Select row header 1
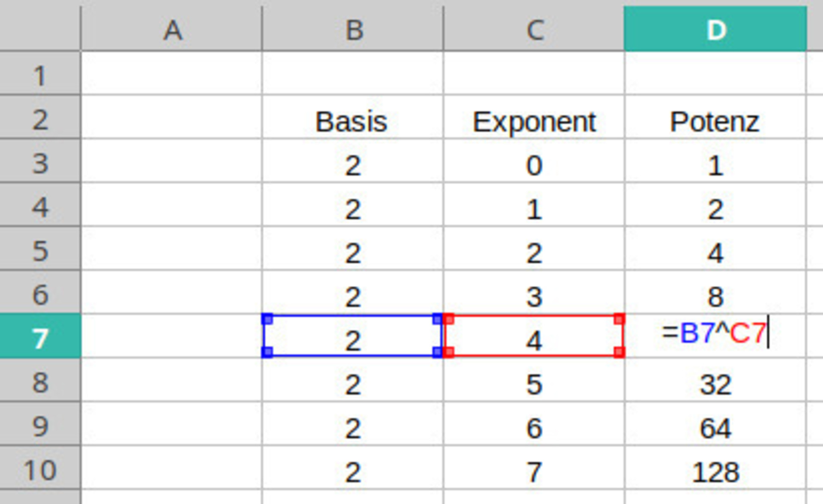 pyautogui.click(x=40, y=75)
